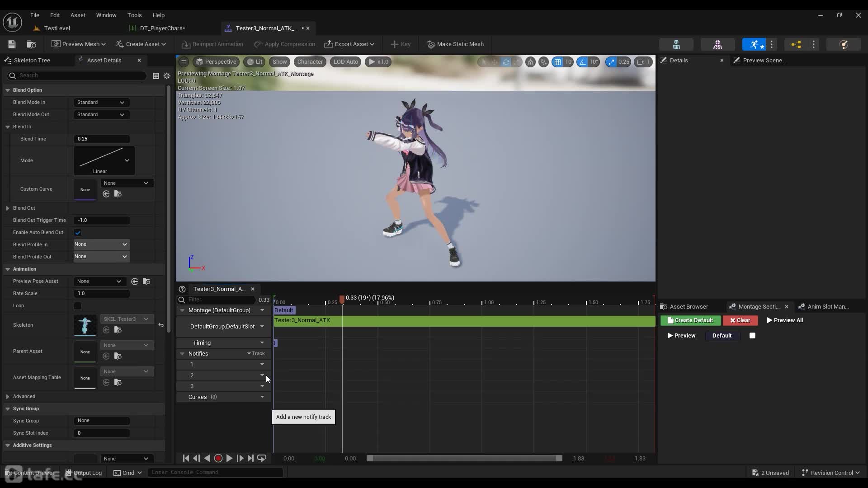Toggle scale snapping icon in viewport
The width and height of the screenshot is (868, 488).
pos(611,62)
